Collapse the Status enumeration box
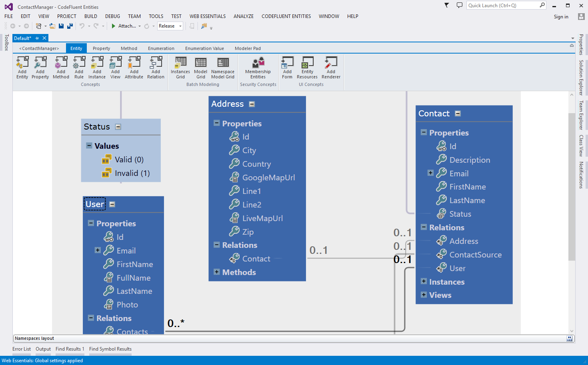The height and width of the screenshot is (365, 588). [x=118, y=127]
